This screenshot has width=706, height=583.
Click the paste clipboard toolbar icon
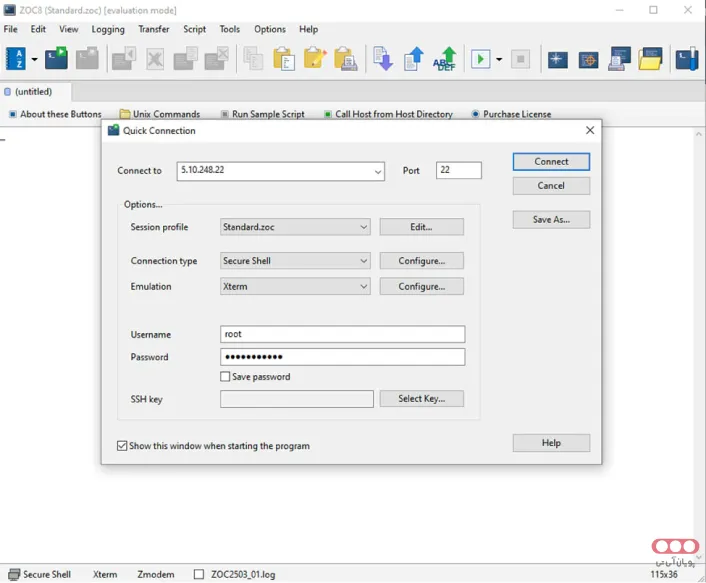(x=284, y=59)
